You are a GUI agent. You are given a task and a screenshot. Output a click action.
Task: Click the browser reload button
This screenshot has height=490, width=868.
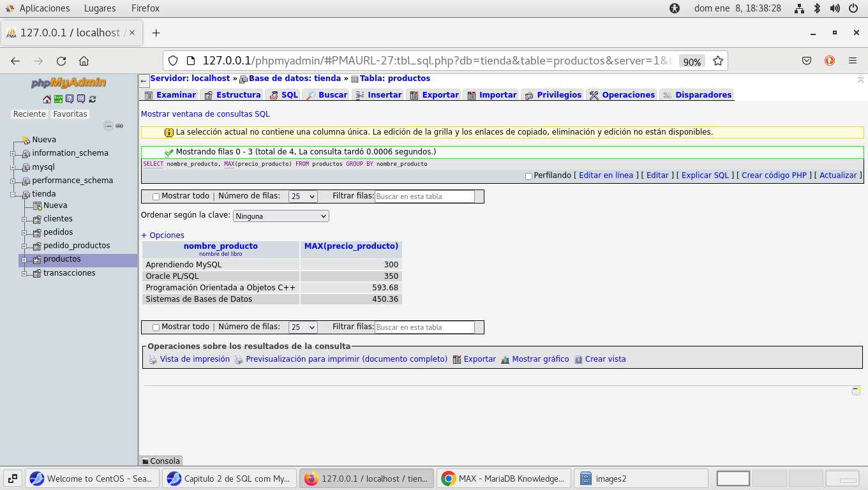(x=61, y=61)
